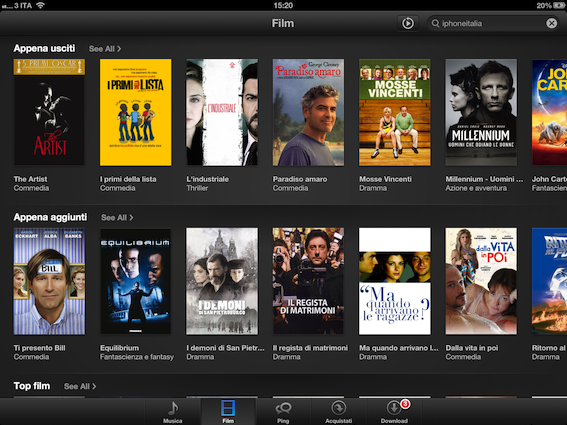See All for Appena usciti
The image size is (567, 425).
105,49
